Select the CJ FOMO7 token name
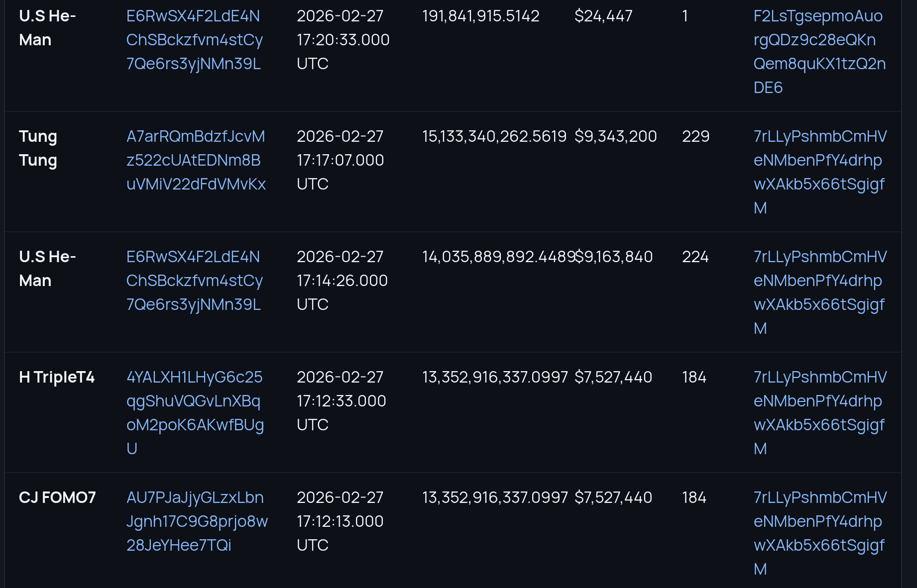This screenshot has height=588, width=917. coord(57,497)
